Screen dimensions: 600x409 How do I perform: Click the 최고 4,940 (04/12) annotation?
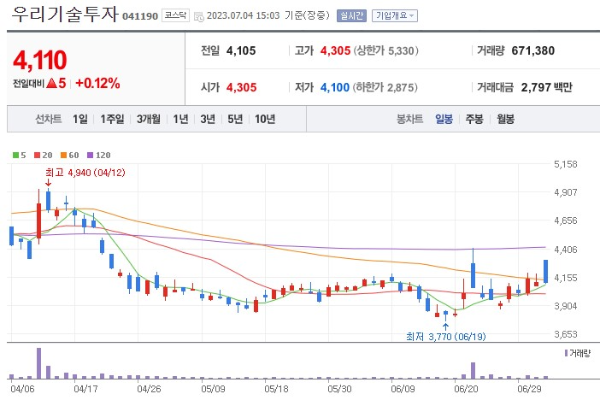[85, 173]
